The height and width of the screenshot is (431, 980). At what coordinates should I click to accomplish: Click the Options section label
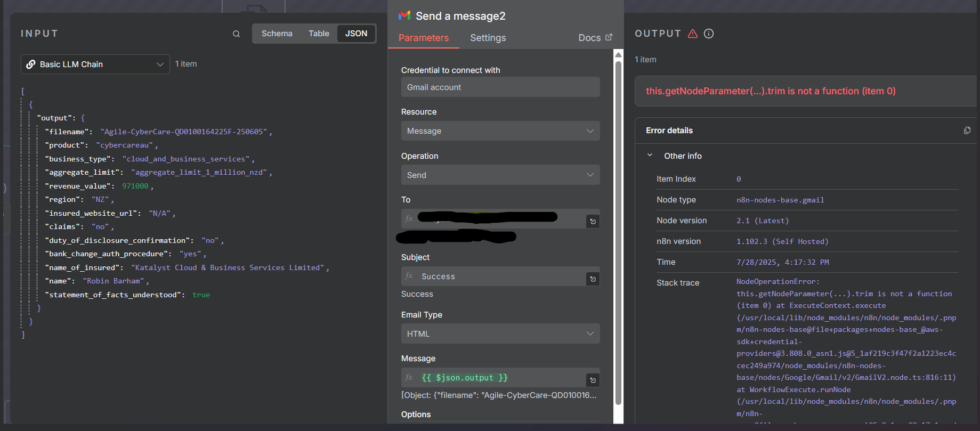tap(416, 414)
